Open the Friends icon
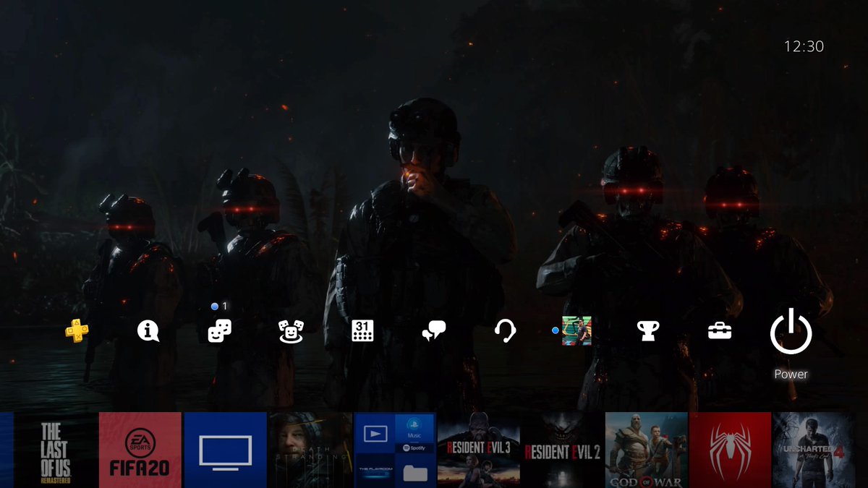The width and height of the screenshot is (868, 488). [x=291, y=331]
